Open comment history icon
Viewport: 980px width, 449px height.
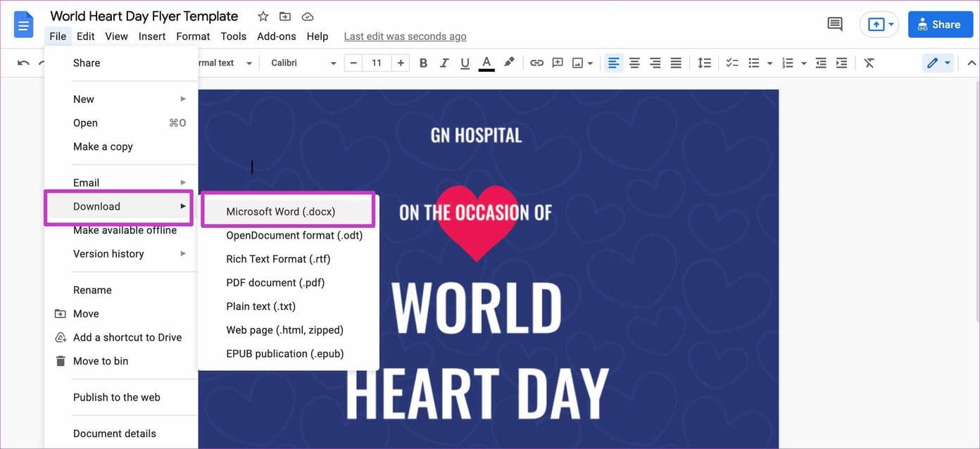click(835, 25)
